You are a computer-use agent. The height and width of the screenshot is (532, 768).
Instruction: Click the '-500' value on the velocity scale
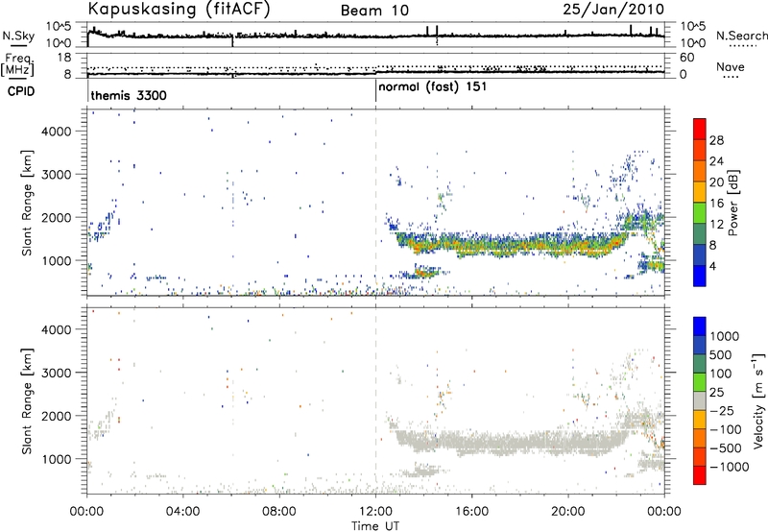pos(726,447)
